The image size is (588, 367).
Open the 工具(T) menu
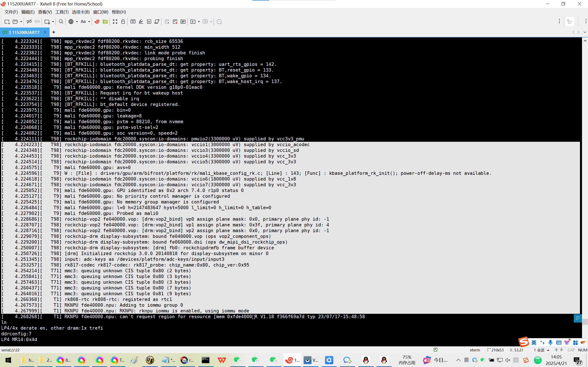click(62, 12)
